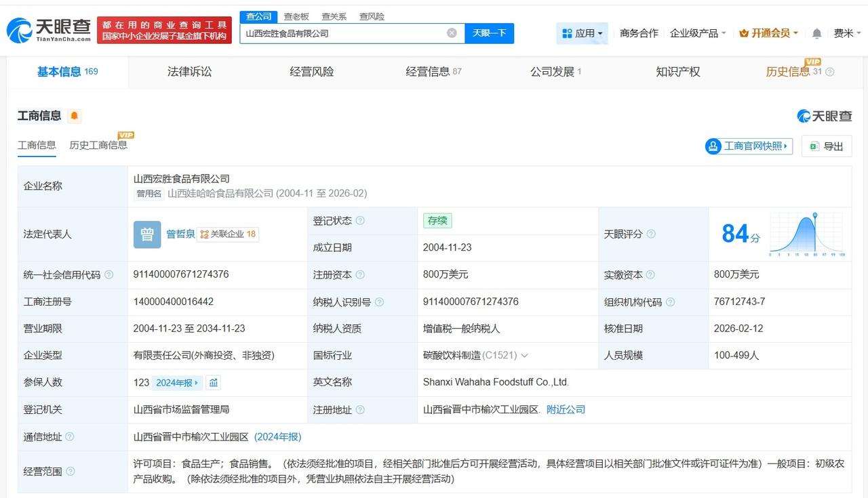Open the 费米 user account menu

coord(848,33)
